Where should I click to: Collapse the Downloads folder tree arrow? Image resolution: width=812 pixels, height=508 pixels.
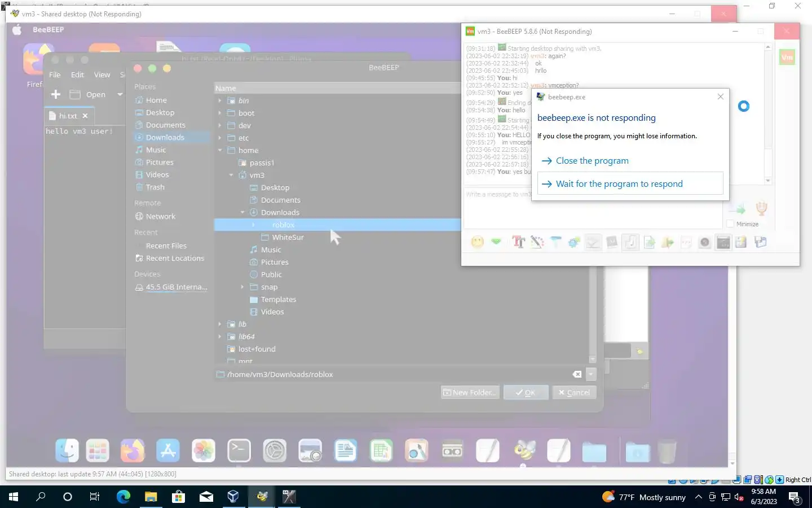(242, 212)
